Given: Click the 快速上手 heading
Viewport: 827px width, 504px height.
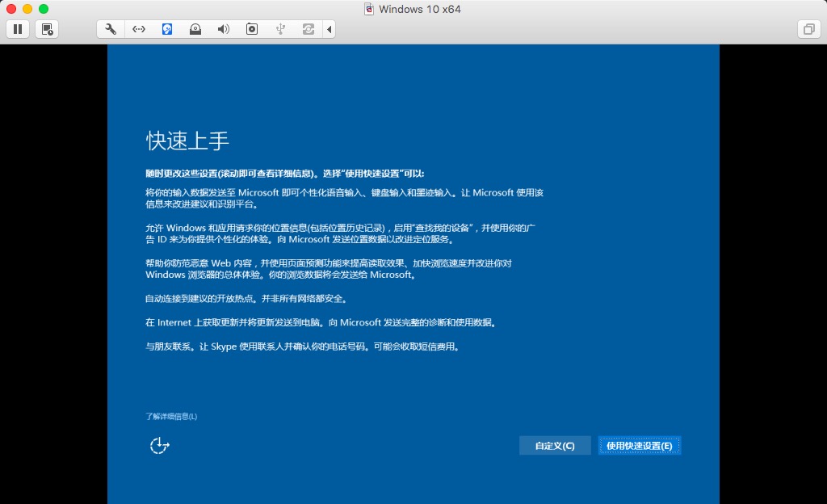Looking at the screenshot, I should (x=187, y=141).
